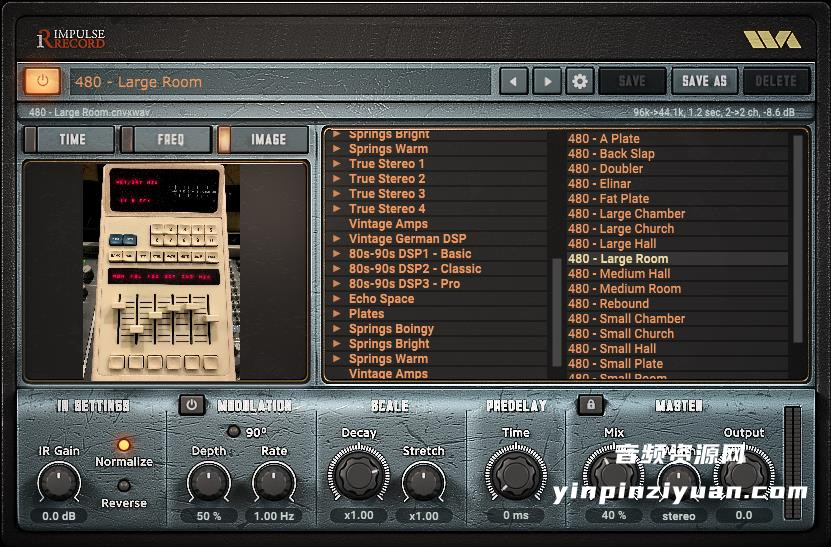This screenshot has width=831, height=547.
Task: Switch to the TIME tab
Action: (69, 139)
